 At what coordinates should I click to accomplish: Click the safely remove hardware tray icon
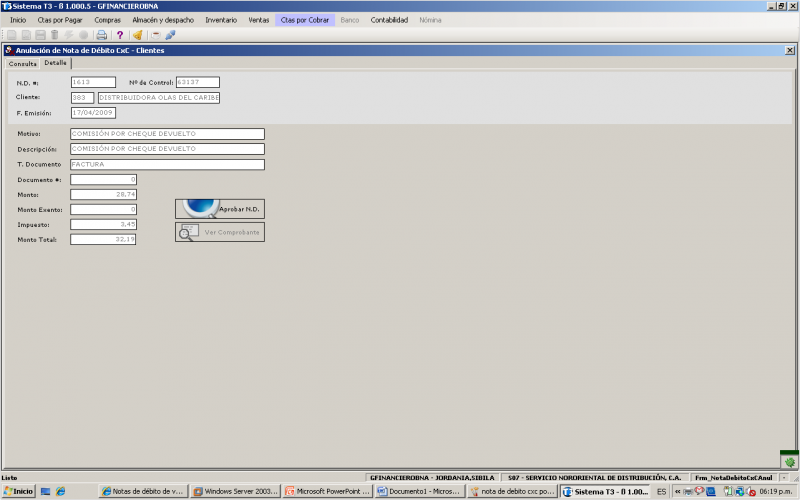click(x=729, y=491)
